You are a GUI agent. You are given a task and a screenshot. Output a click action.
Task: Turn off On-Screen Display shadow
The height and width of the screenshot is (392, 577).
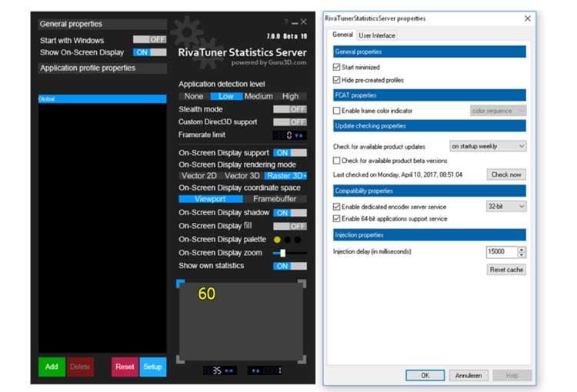click(x=290, y=213)
